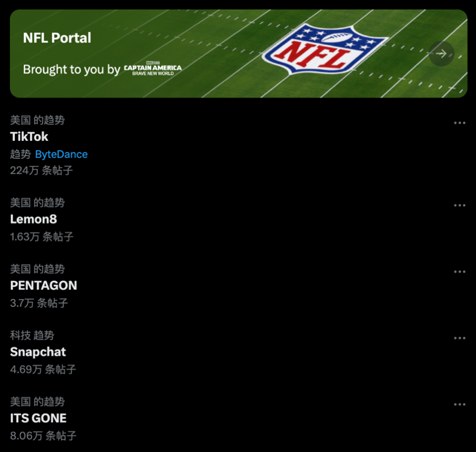Select the PENTAGON trend

tap(43, 285)
